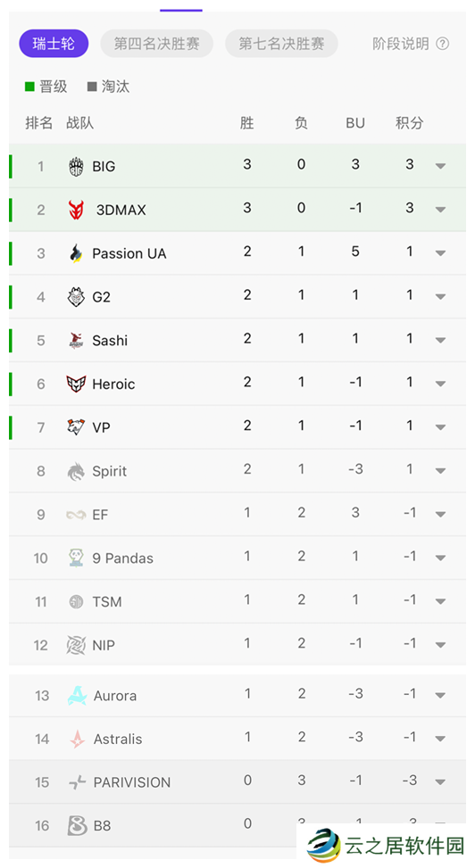Click the G2 samurai logo
This screenshot has width=475, height=868.
pyautogui.click(x=76, y=297)
